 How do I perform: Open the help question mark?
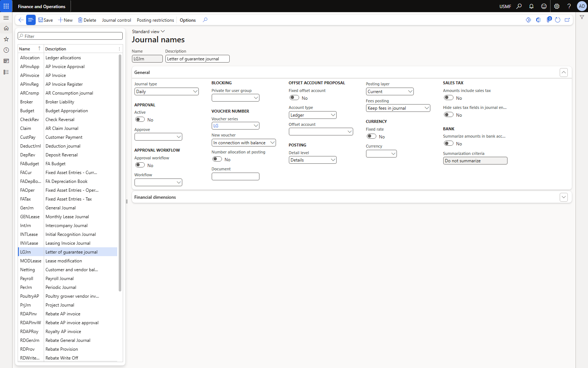pos(569,6)
